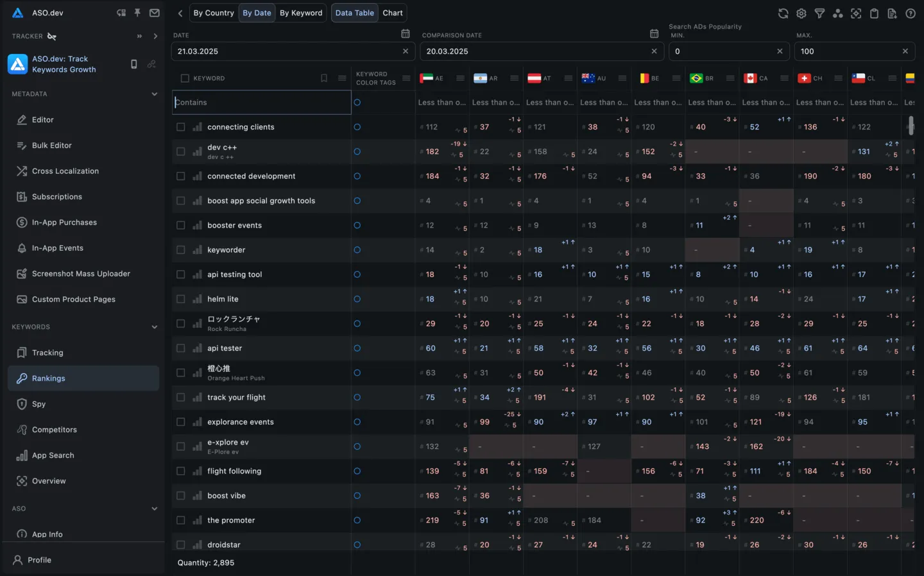Image resolution: width=924 pixels, height=576 pixels.
Task: Collapse the Metadata section chevron
Action: (154, 94)
